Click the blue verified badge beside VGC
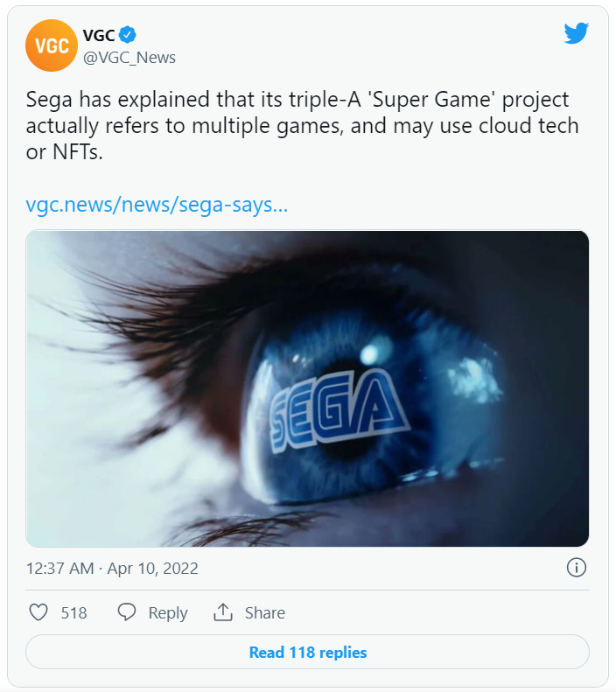This screenshot has height=692, width=616. 128,35
